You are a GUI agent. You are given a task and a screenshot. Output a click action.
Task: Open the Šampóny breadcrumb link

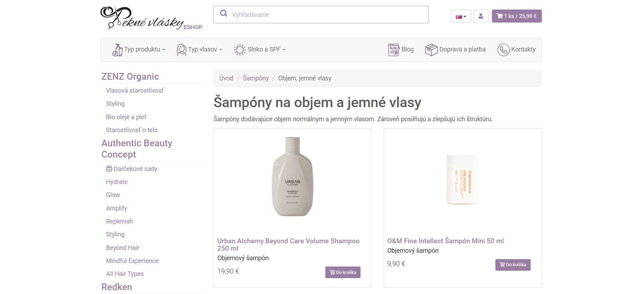[x=256, y=78]
